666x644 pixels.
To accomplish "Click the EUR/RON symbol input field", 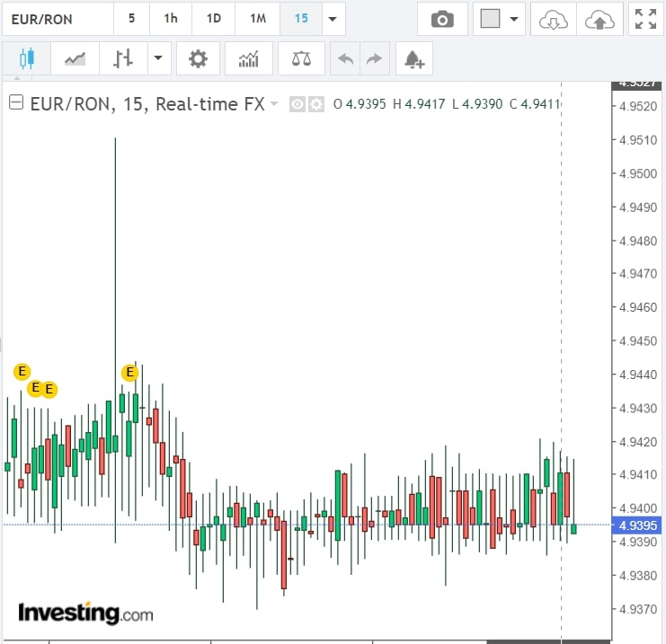I will pyautogui.click(x=58, y=19).
